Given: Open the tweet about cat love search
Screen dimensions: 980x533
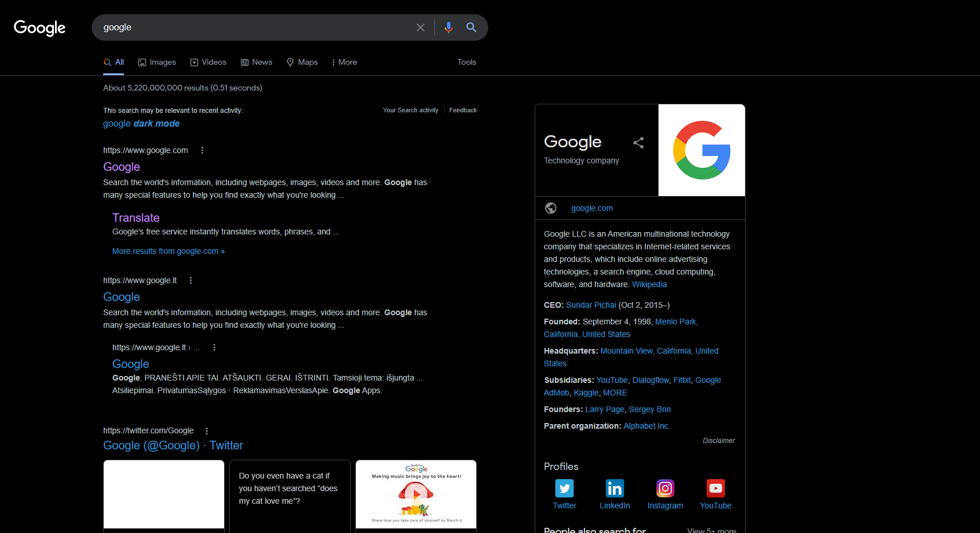Looking at the screenshot, I should point(290,496).
